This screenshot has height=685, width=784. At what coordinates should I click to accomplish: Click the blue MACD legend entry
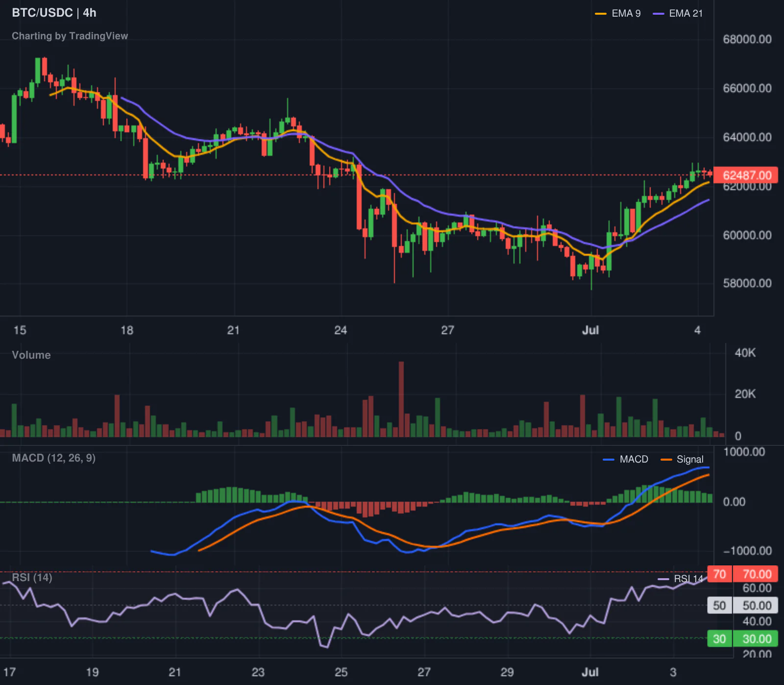click(626, 459)
